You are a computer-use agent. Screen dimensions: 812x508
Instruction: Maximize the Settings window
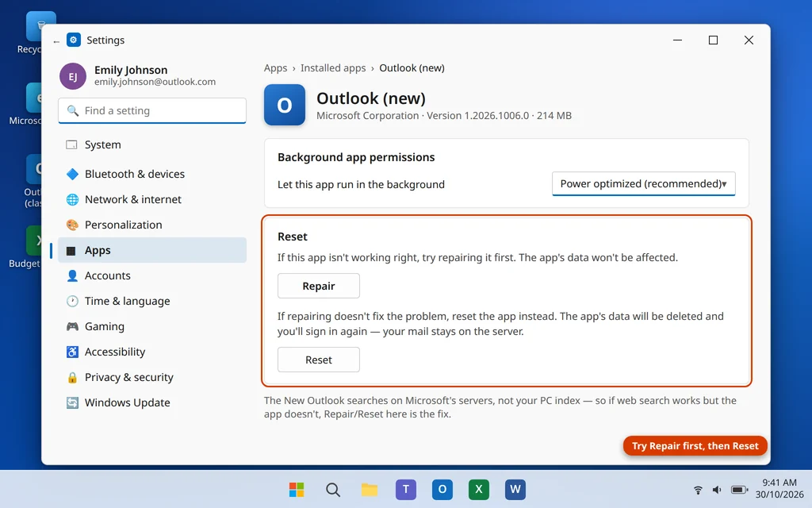pyautogui.click(x=713, y=40)
